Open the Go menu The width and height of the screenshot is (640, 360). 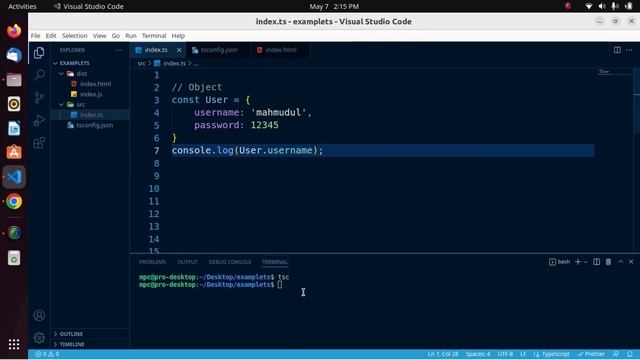(x=116, y=36)
